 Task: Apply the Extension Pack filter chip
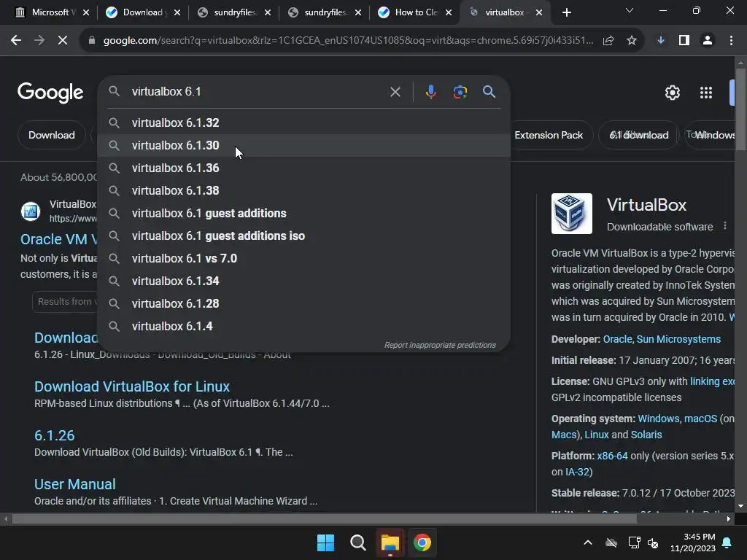tap(549, 135)
